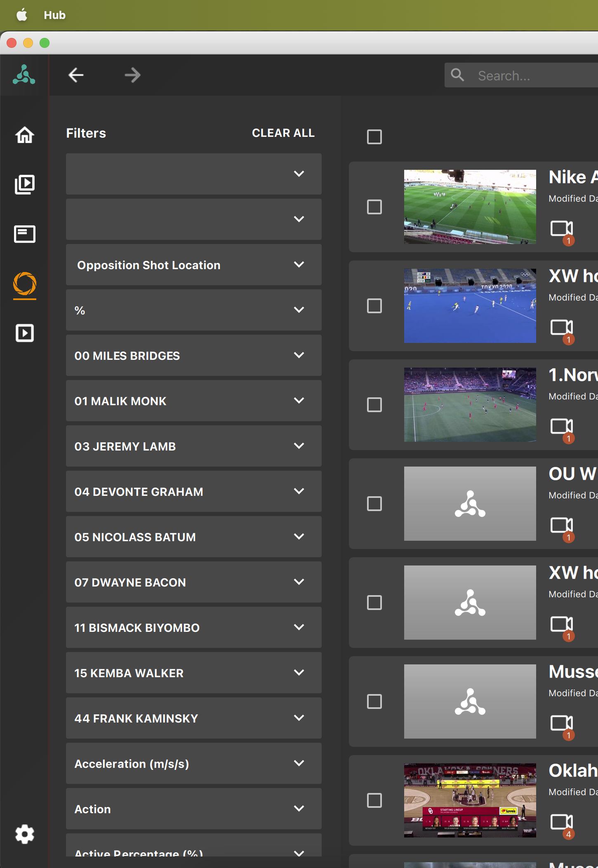Click camera icon on Oklah row
Screen dimensions: 598x868
(x=562, y=822)
